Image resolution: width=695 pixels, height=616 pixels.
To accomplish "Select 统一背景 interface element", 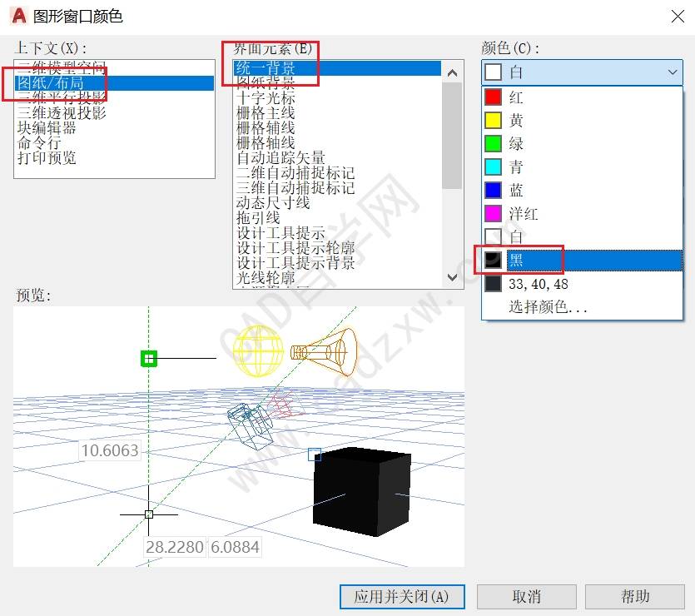I will 266,68.
